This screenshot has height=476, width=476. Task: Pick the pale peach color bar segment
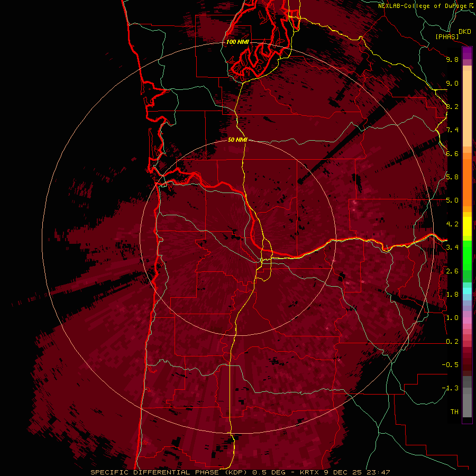pos(467,108)
